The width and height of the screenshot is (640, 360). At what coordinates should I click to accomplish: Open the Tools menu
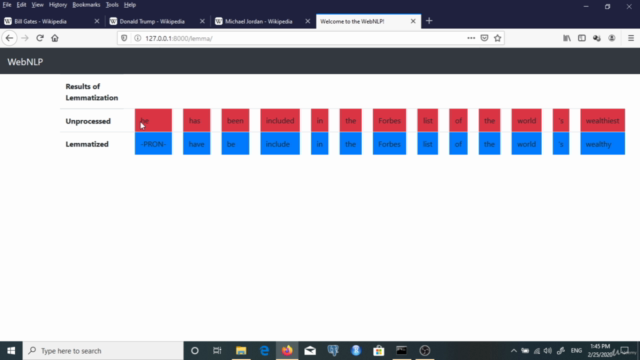click(x=112, y=5)
